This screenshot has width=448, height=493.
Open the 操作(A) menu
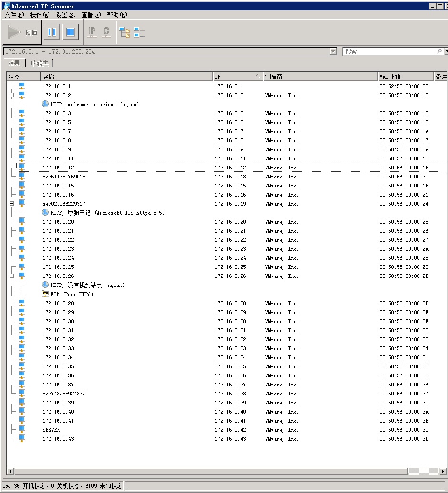[x=40, y=15]
